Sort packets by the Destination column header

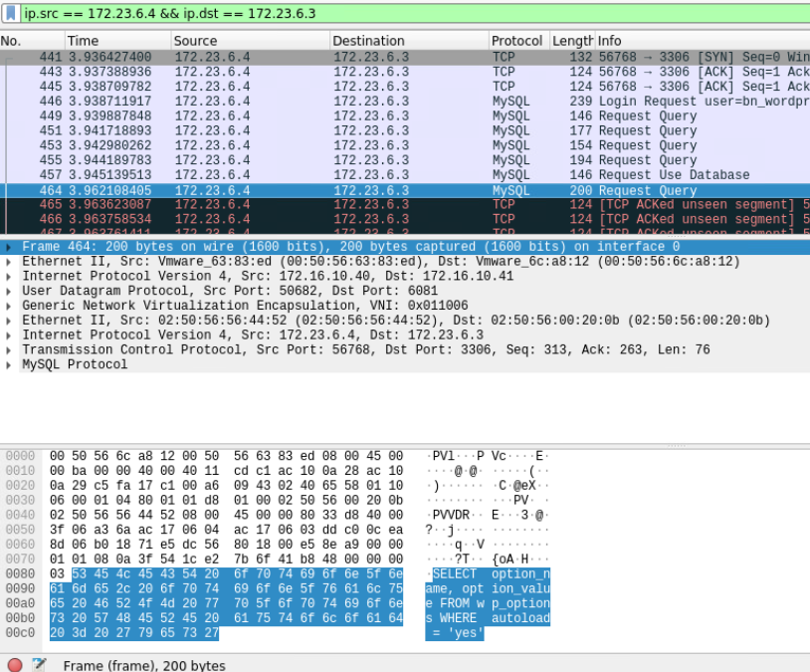[x=409, y=41]
